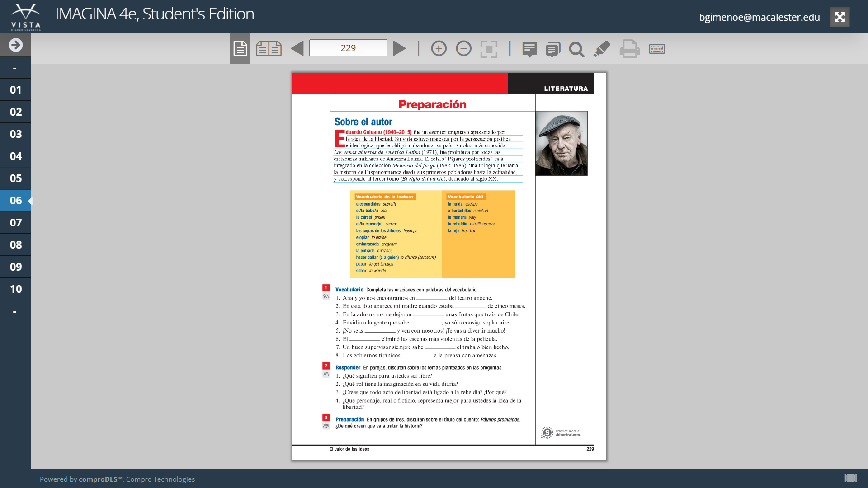
Task: Go to the next page
Action: tap(399, 48)
